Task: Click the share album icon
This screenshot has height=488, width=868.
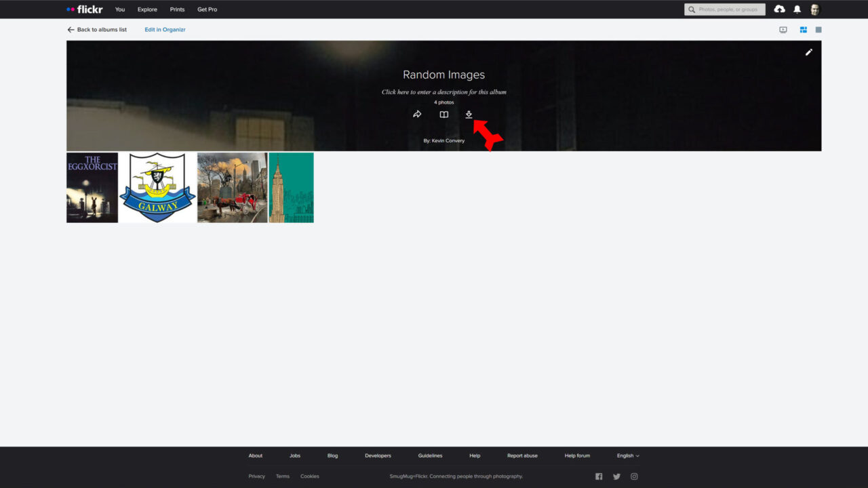Action: point(417,114)
